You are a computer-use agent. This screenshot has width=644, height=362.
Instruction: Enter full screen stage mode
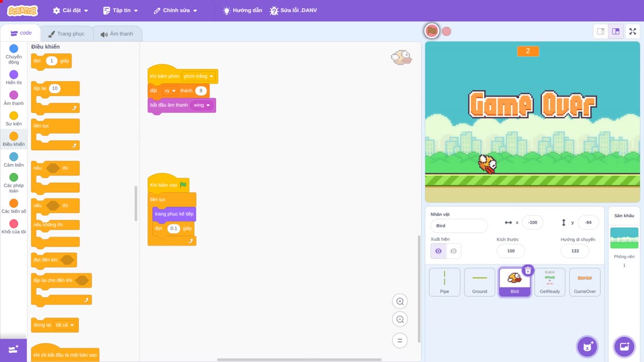click(x=632, y=31)
